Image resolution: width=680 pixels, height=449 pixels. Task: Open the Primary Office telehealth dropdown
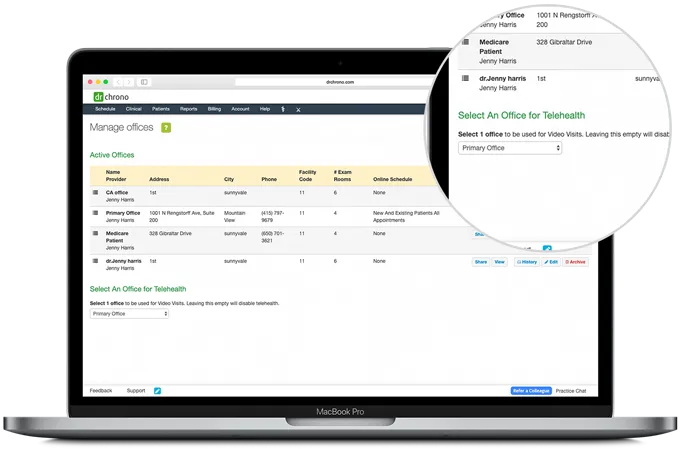[x=129, y=314]
